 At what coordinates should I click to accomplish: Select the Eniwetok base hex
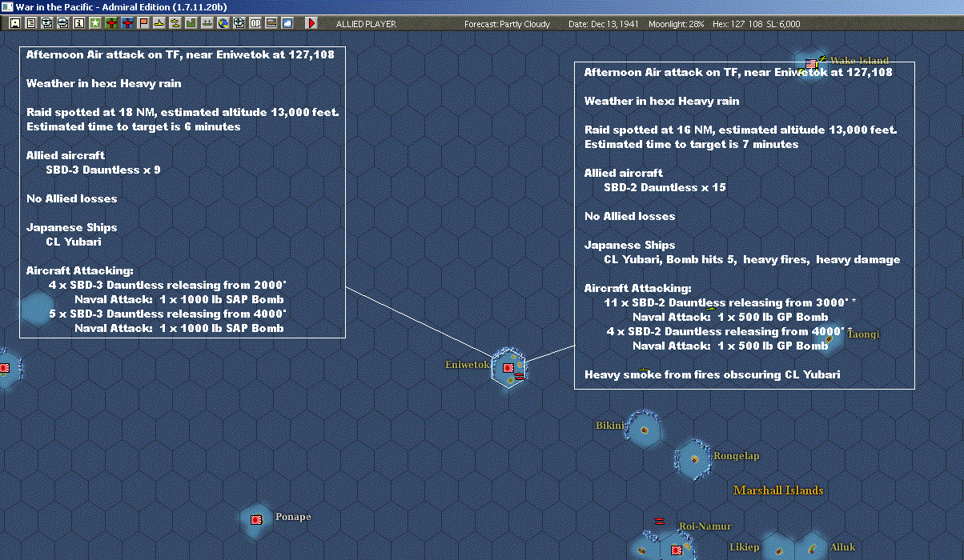click(508, 368)
